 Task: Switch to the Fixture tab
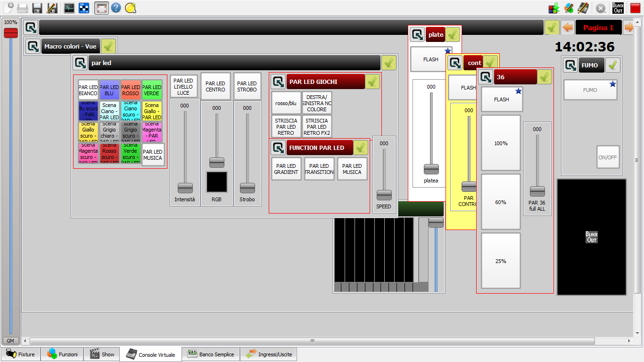pos(21,354)
